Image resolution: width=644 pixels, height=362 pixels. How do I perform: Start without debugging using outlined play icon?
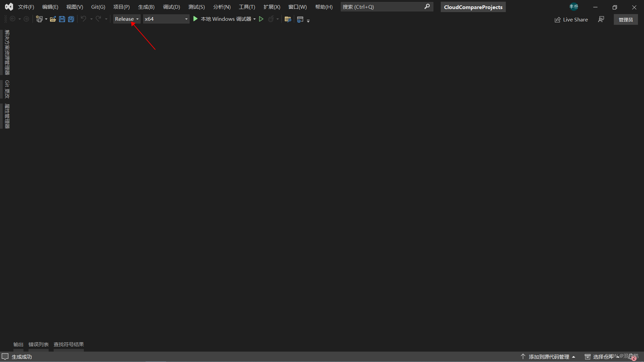pos(261,19)
